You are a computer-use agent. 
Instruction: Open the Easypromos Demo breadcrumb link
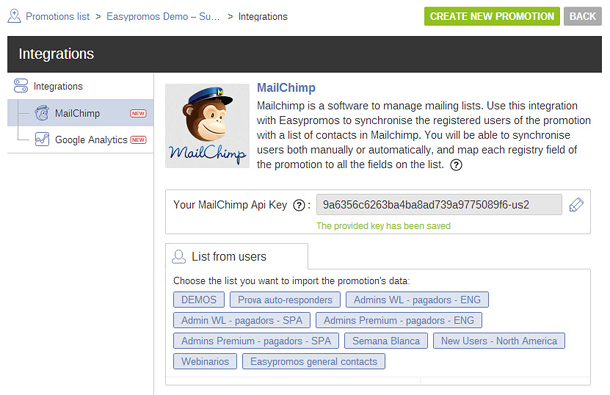pos(163,16)
